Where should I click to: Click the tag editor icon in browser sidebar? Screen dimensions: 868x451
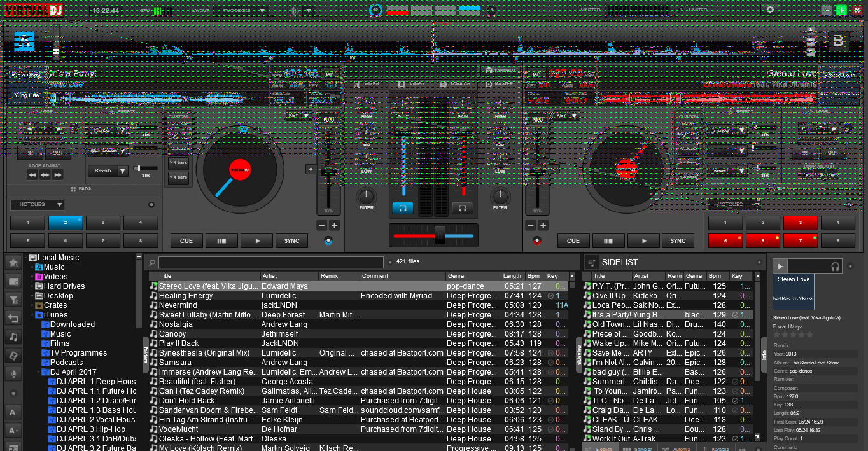(13, 355)
